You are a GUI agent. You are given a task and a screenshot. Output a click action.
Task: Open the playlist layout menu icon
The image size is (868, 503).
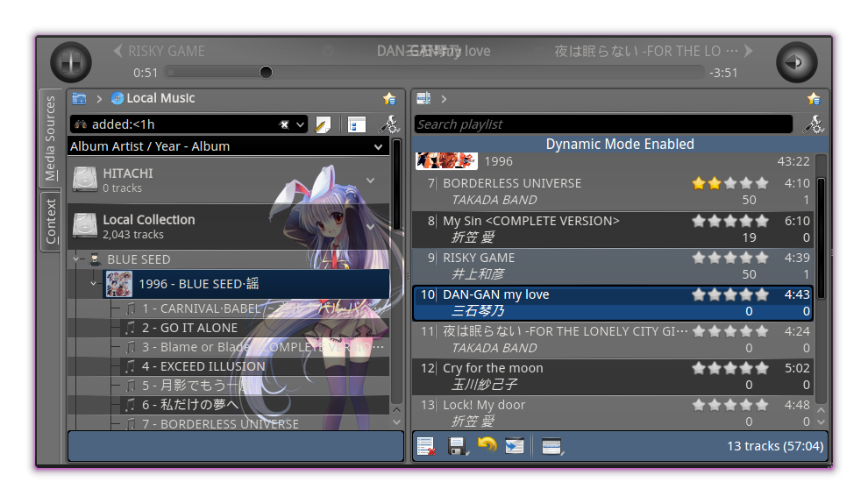coord(551,446)
